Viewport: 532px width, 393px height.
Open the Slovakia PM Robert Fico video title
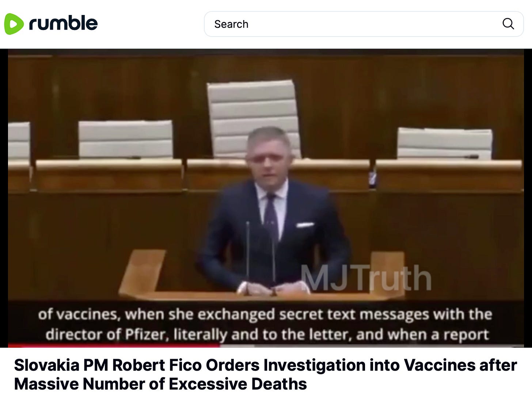coord(266,374)
